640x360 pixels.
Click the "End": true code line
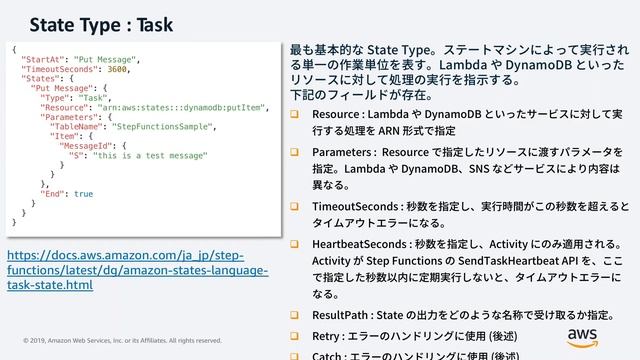(x=67, y=194)
